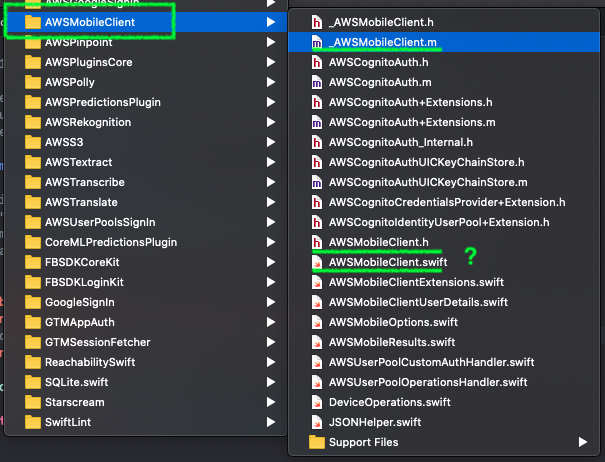Open AWSCognitoIdentityUserPool+Extension.h

pos(444,222)
